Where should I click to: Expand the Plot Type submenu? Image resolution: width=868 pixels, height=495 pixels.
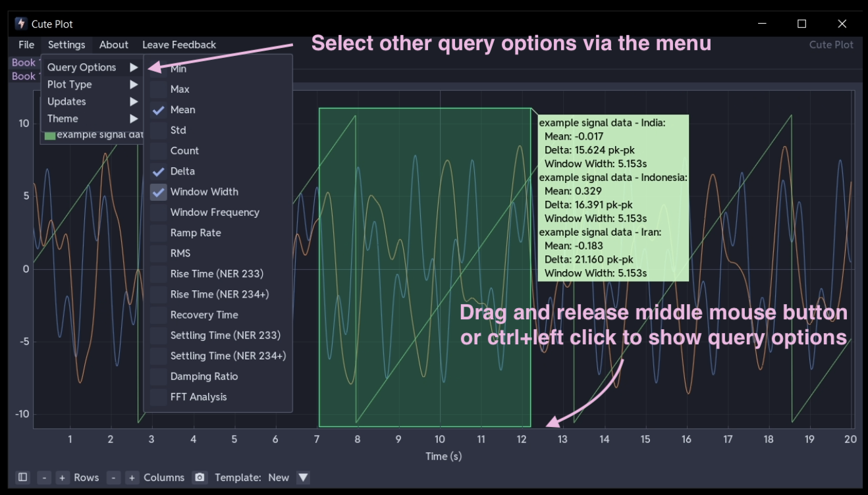coord(92,84)
